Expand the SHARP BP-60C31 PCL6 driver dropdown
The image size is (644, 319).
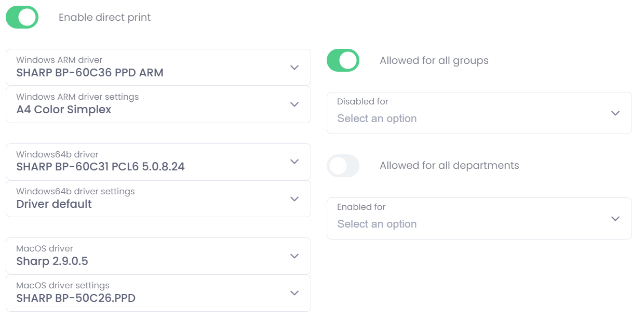click(100, 167)
